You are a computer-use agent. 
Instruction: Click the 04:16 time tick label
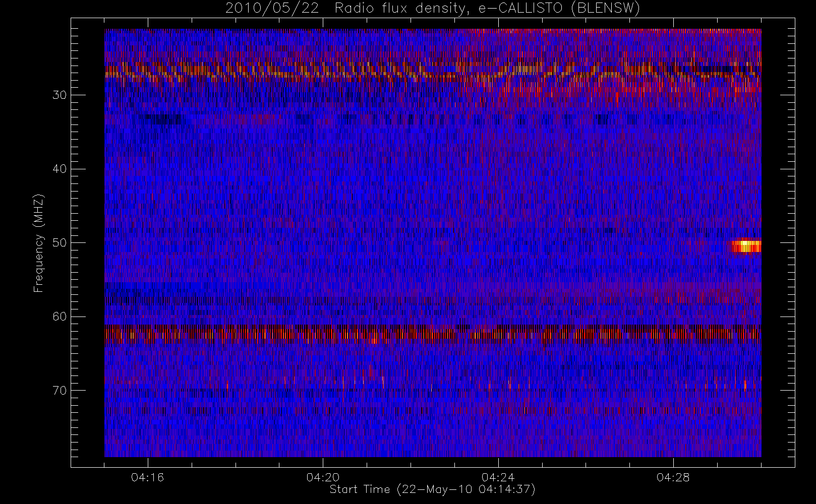(148, 477)
